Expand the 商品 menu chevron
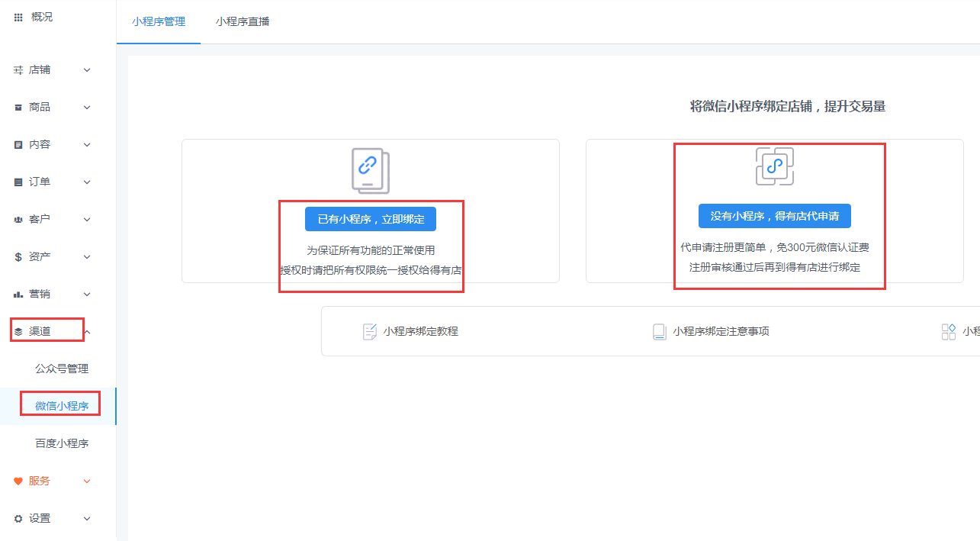980x541 pixels. (x=87, y=108)
